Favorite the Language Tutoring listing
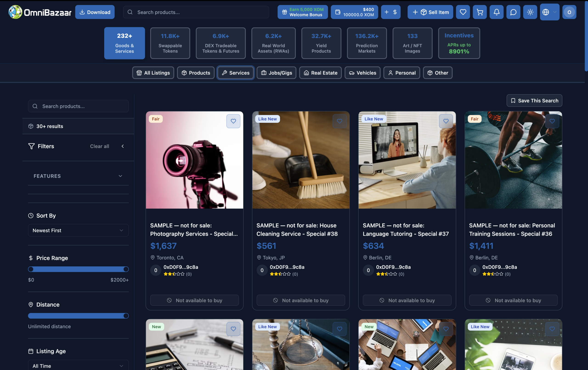Image resolution: width=588 pixels, height=370 pixels. point(446,121)
